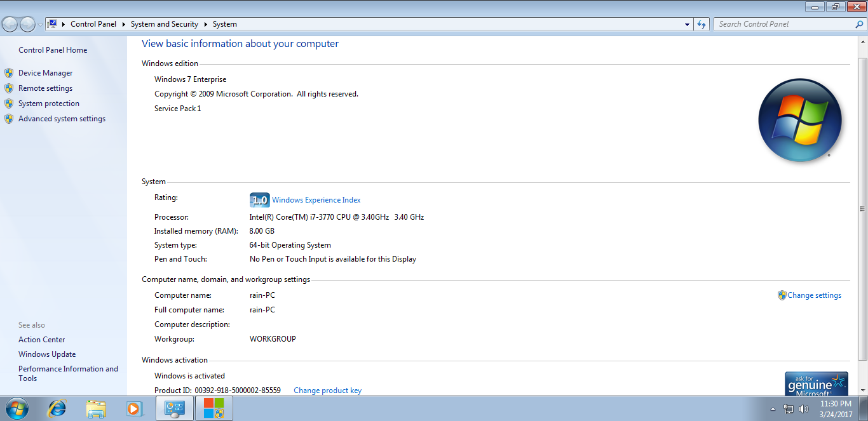Open Action Center link
Image resolution: width=868 pixels, height=421 pixels.
coord(41,340)
